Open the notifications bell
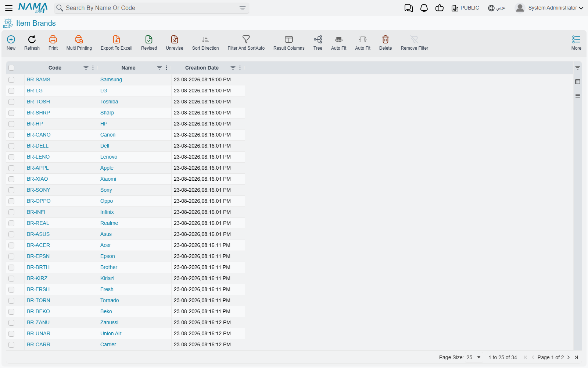 [x=424, y=8]
